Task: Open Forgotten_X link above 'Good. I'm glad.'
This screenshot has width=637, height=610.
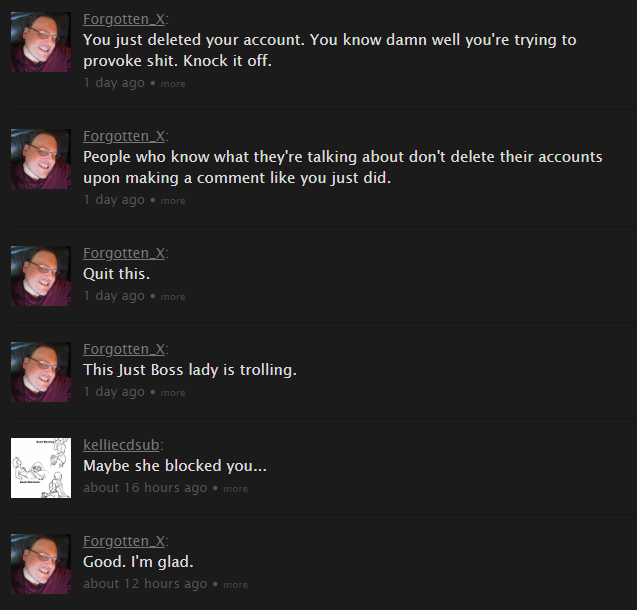Action: [124, 541]
